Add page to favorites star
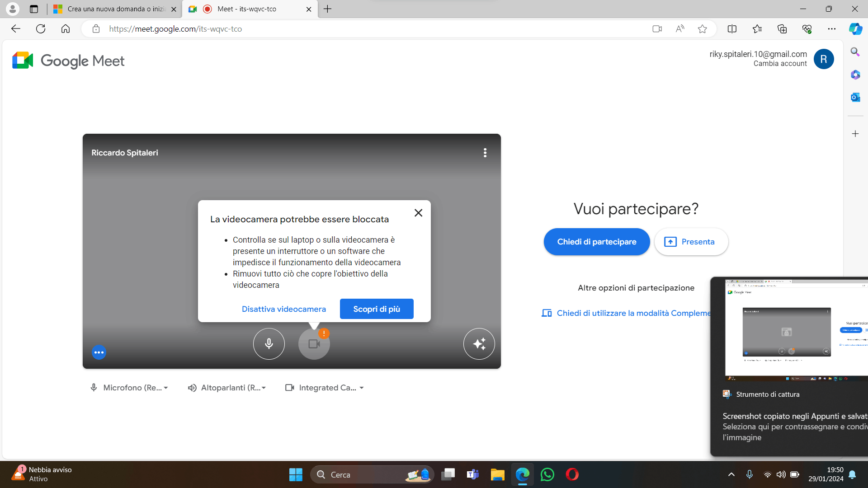Viewport: 868px width, 488px height. [x=702, y=29]
